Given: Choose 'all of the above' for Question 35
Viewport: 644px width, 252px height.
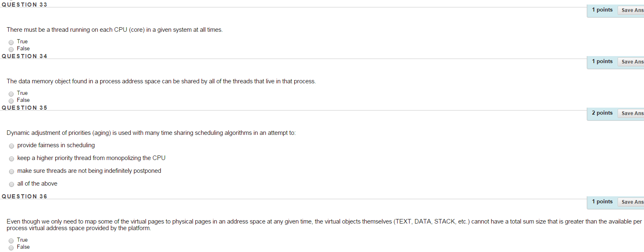Looking at the screenshot, I should 12,184.
